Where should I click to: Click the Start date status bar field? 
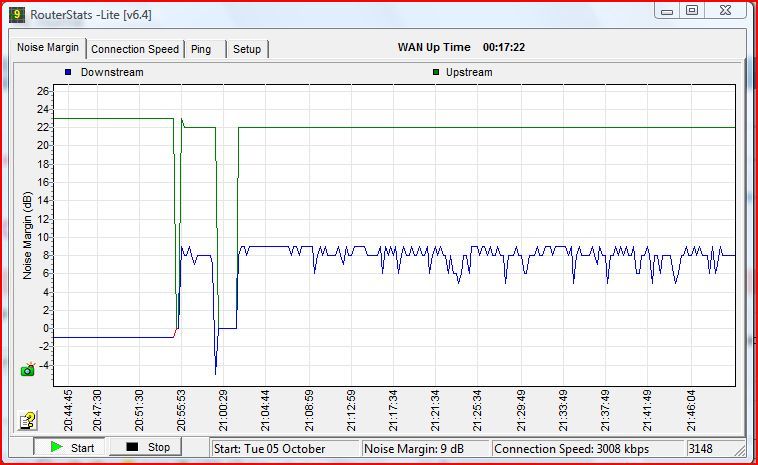[x=285, y=448]
